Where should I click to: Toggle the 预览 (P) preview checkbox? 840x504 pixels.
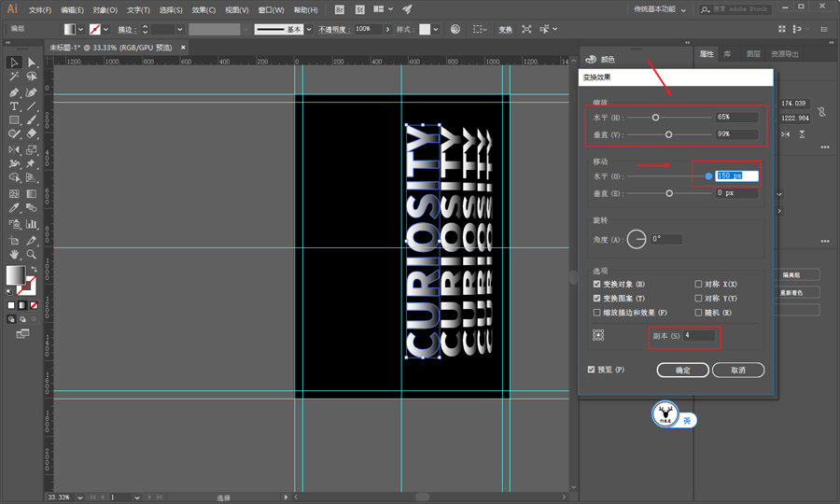pos(592,370)
